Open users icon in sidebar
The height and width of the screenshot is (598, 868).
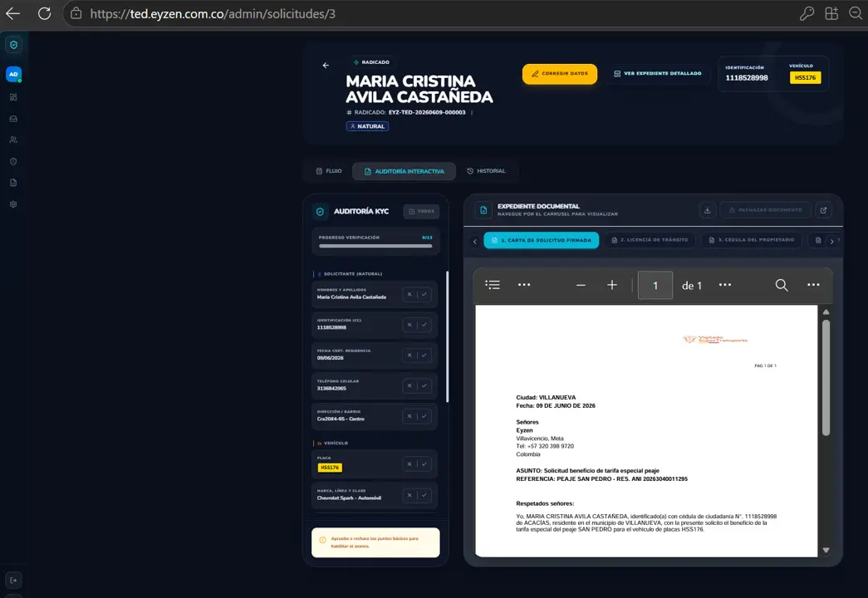[13, 140]
